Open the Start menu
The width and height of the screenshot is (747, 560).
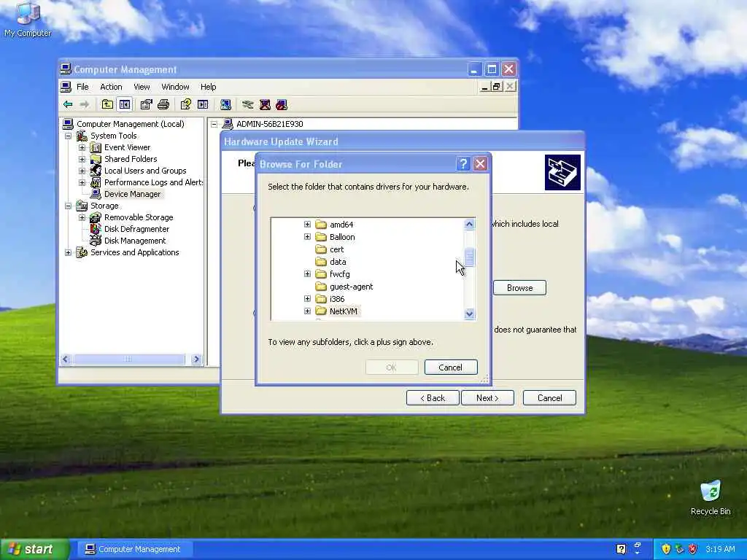pyautogui.click(x=34, y=549)
